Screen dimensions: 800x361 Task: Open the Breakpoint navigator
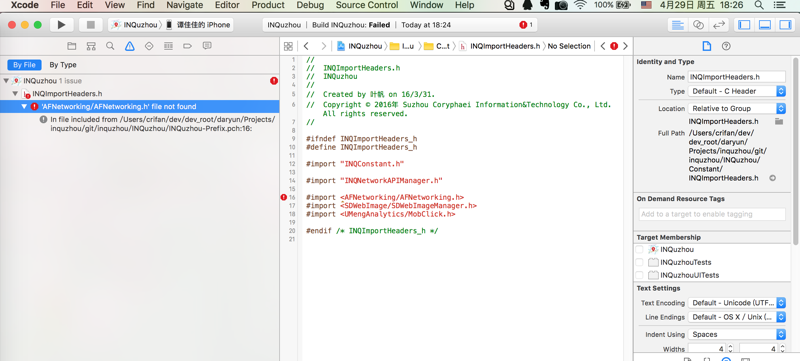point(187,46)
